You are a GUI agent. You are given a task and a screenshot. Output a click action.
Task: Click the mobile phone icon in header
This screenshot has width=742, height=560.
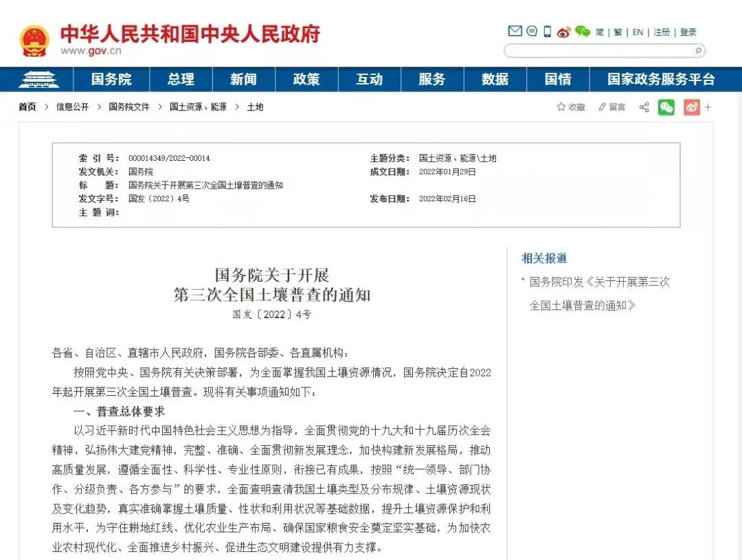coord(548,32)
